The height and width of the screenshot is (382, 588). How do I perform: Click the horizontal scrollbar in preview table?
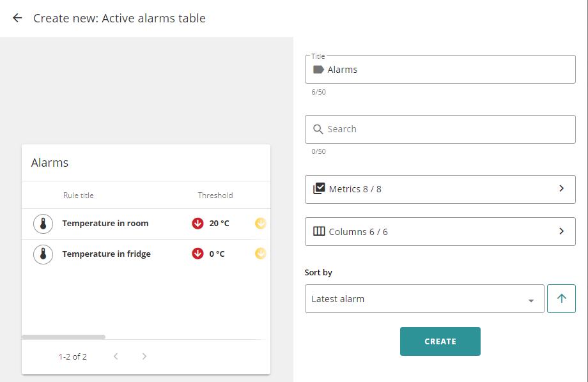64,337
